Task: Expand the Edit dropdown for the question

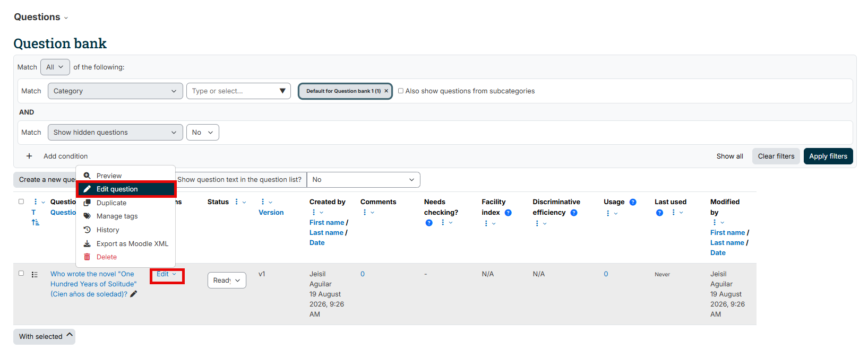Action: [x=167, y=274]
